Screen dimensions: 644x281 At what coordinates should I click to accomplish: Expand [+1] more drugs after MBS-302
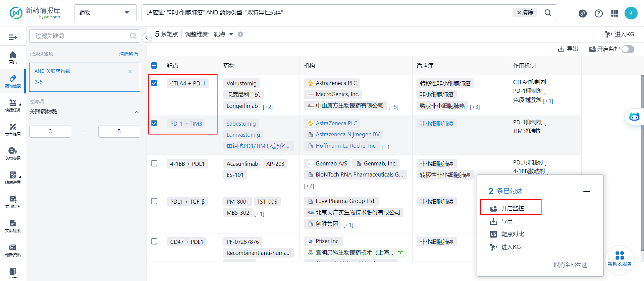click(x=259, y=214)
